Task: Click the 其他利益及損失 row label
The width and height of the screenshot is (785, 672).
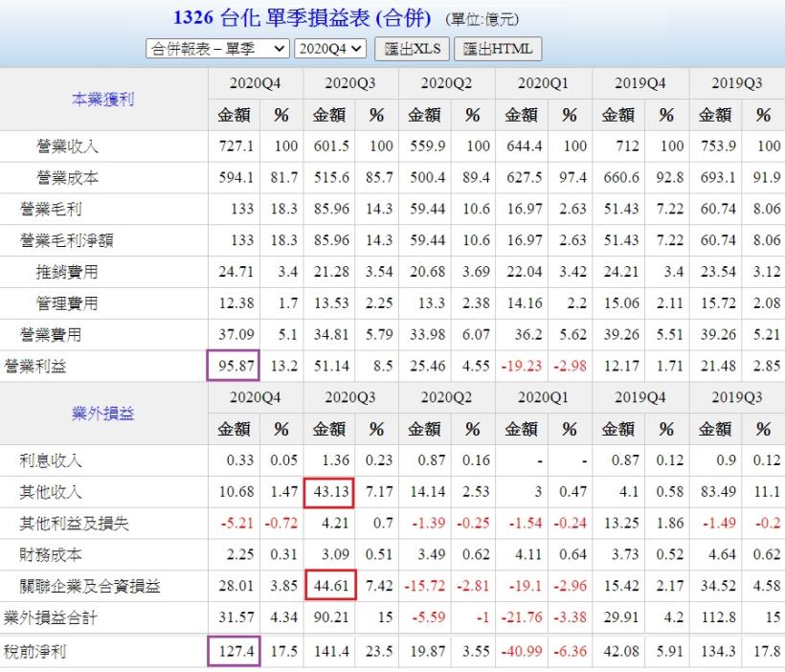Action: click(x=74, y=524)
